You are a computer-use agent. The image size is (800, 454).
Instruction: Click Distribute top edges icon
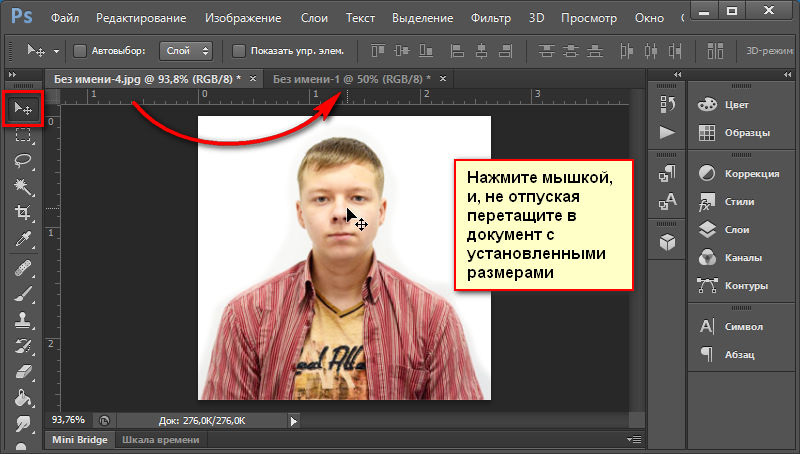point(546,51)
